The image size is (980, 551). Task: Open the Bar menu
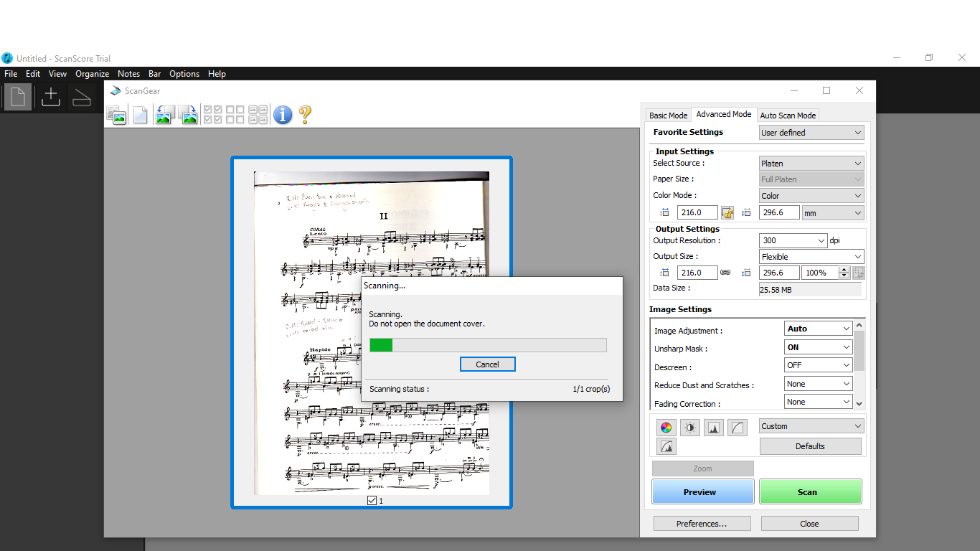pyautogui.click(x=155, y=74)
